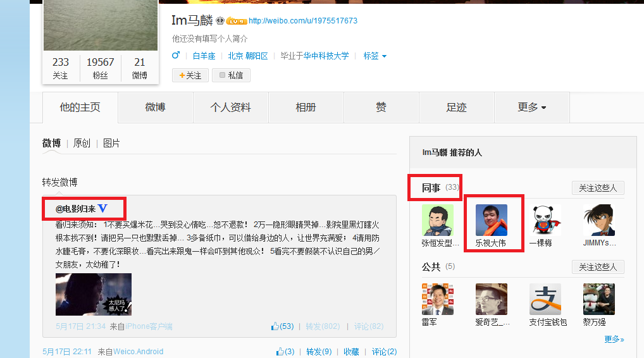Screen dimensions: 644x358
Task: Open JIMMYs Conan avatar
Action: 599,220
